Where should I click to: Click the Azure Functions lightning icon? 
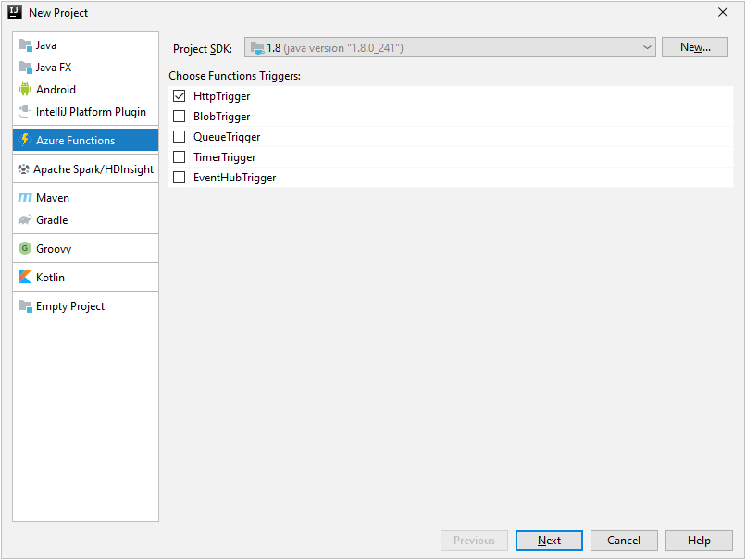click(25, 140)
